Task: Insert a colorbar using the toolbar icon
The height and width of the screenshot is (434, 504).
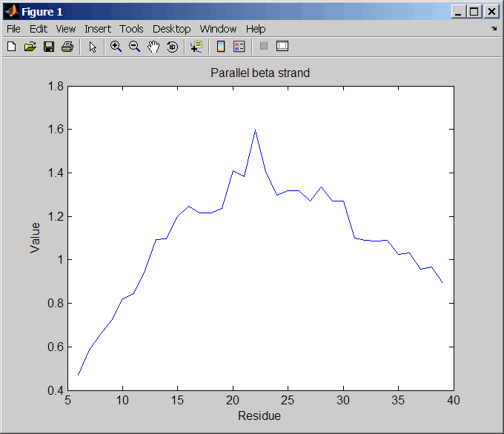Action: (221, 47)
